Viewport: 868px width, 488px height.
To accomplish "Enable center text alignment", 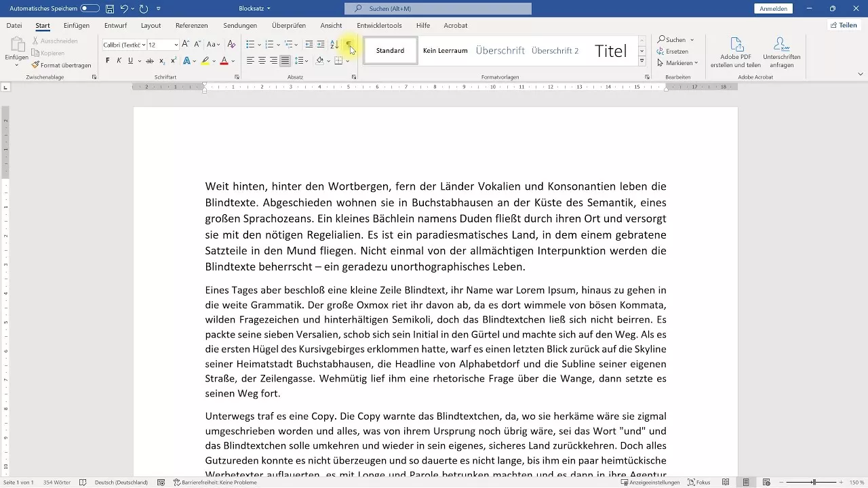I will coord(262,60).
